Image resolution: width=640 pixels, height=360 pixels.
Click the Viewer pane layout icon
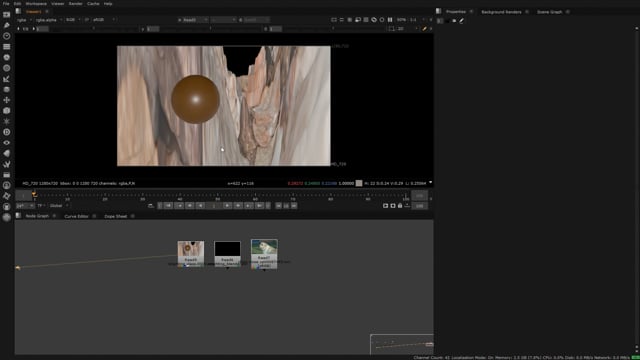tap(18, 11)
